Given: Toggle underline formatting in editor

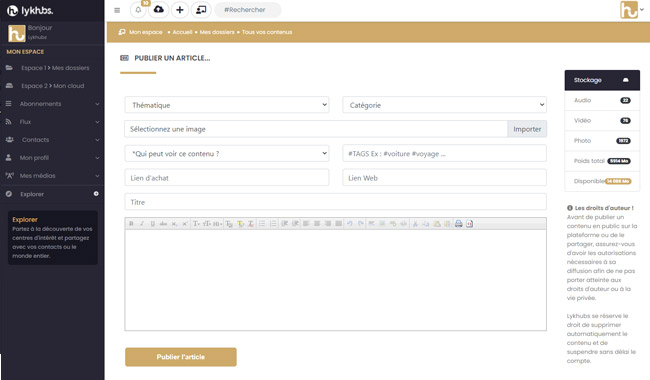Looking at the screenshot, I should click(153, 224).
